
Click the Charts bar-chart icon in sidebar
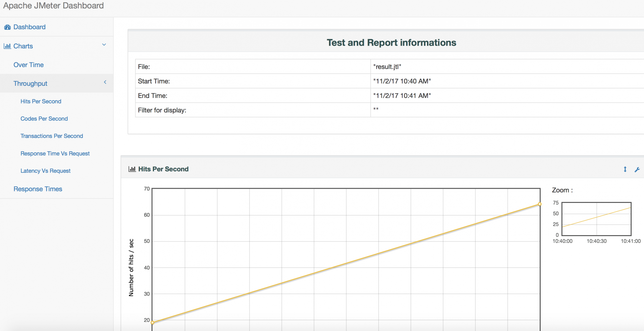coord(7,46)
